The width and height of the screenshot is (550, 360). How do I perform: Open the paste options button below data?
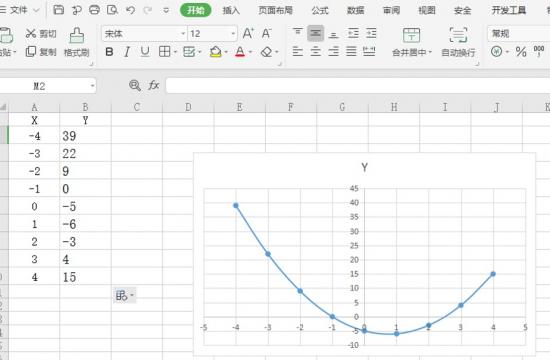tap(124, 295)
